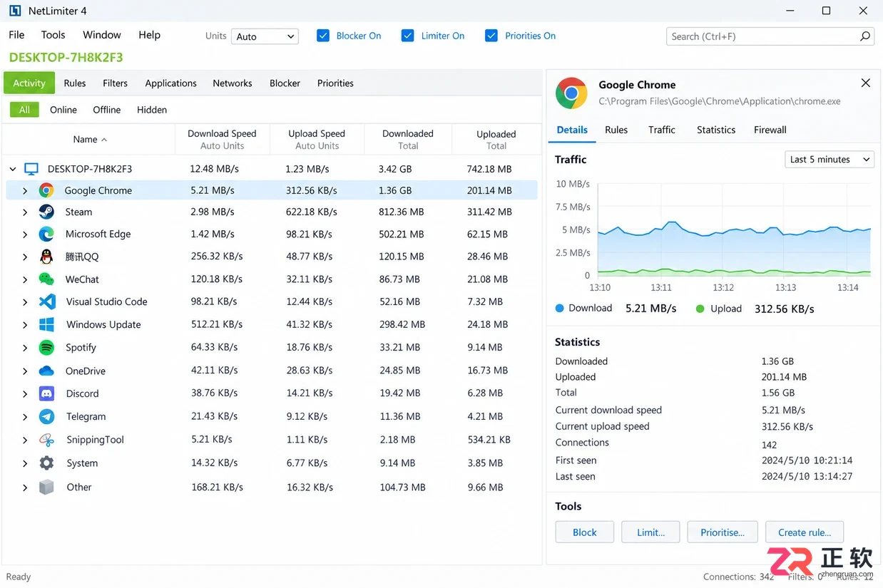The width and height of the screenshot is (883, 588).
Task: Open the Units dropdown
Action: tap(265, 36)
